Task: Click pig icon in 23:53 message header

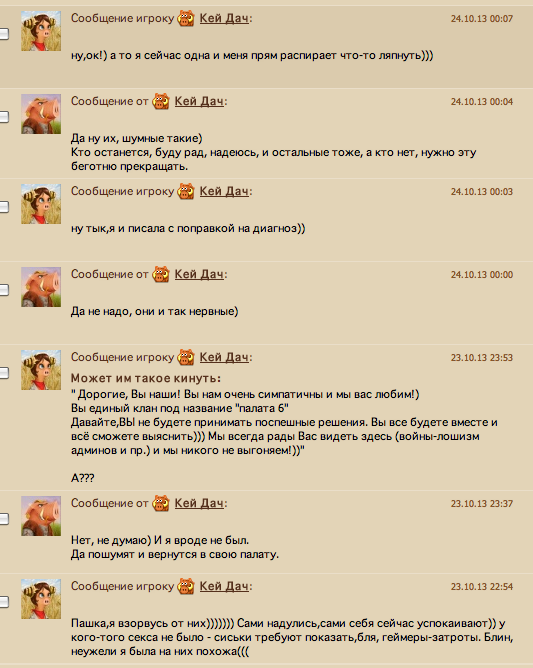Action: [186, 357]
